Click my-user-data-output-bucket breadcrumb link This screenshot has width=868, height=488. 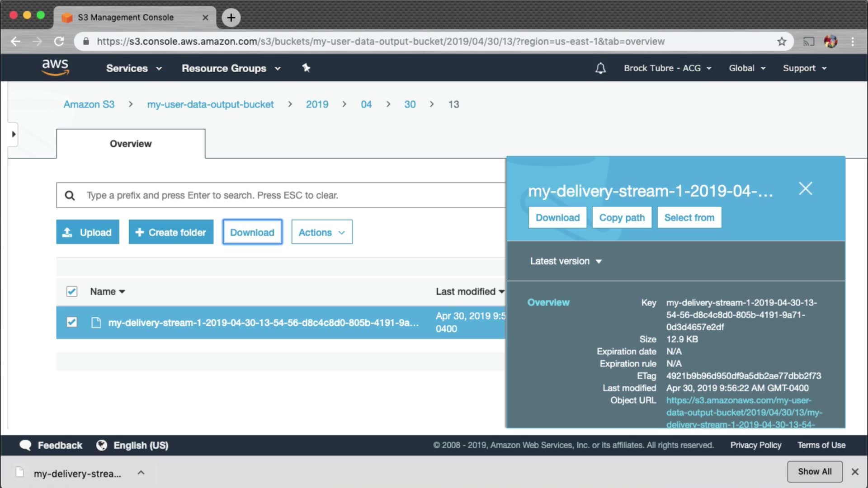210,104
